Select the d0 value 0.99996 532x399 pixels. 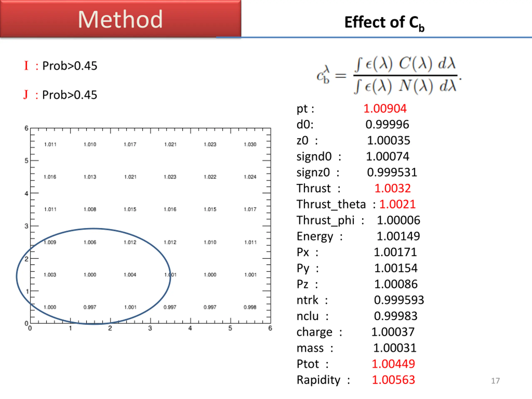pos(387,124)
